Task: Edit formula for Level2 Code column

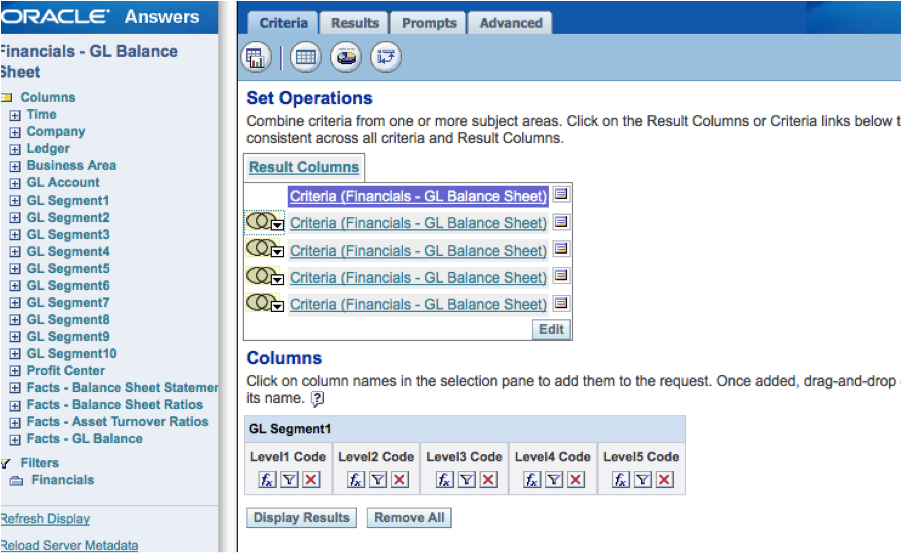Action: click(356, 479)
